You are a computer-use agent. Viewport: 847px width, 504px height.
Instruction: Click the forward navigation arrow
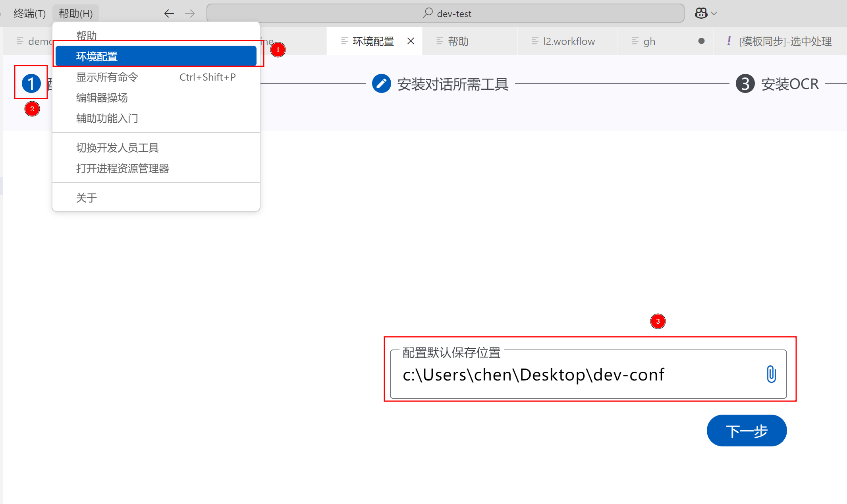pos(190,14)
